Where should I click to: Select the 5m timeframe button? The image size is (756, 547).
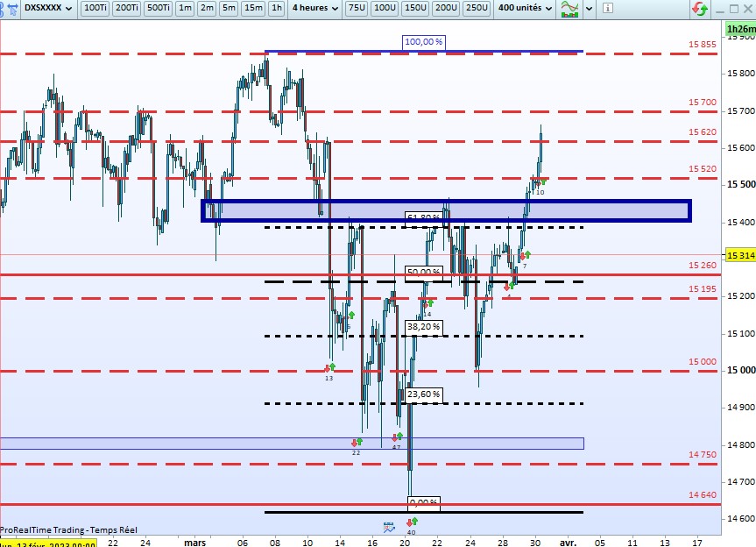[229, 8]
